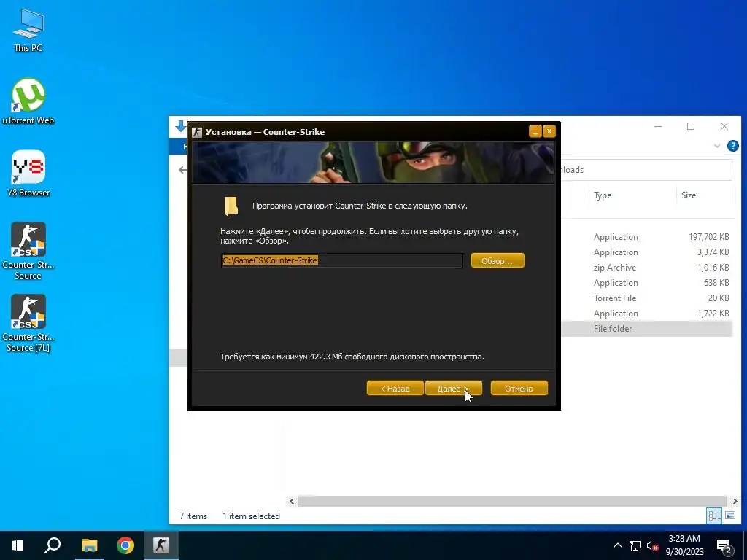The height and width of the screenshot is (560, 747).
Task: Open the Y8 Browser shortcut
Action: click(28, 174)
